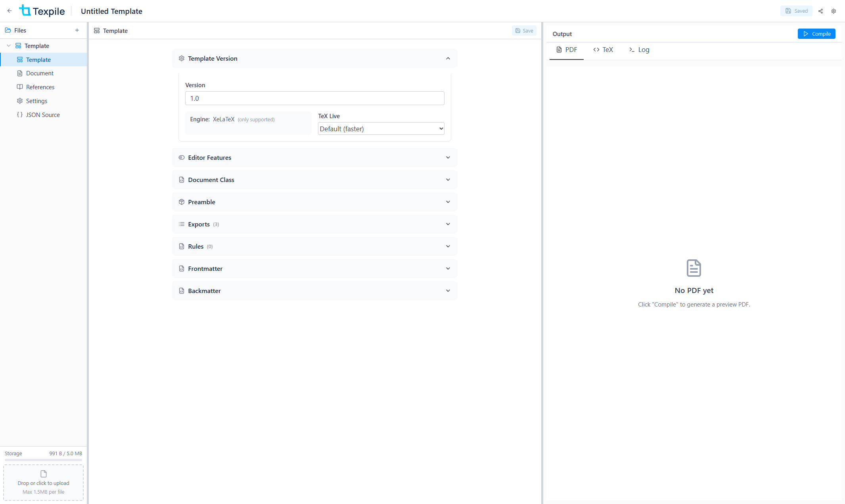Click the Settings gear in the sidebar
The image size is (845, 504).
(x=37, y=101)
